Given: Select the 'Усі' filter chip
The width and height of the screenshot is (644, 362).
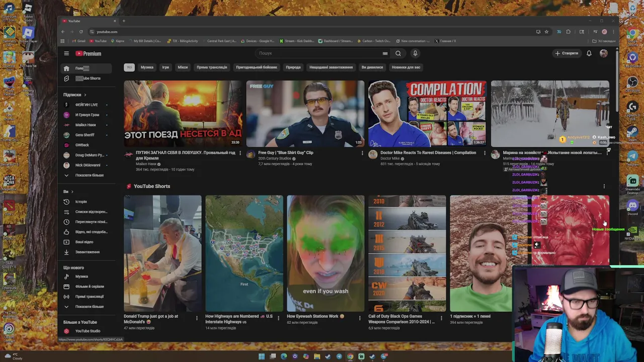Looking at the screenshot, I should pos(129,67).
